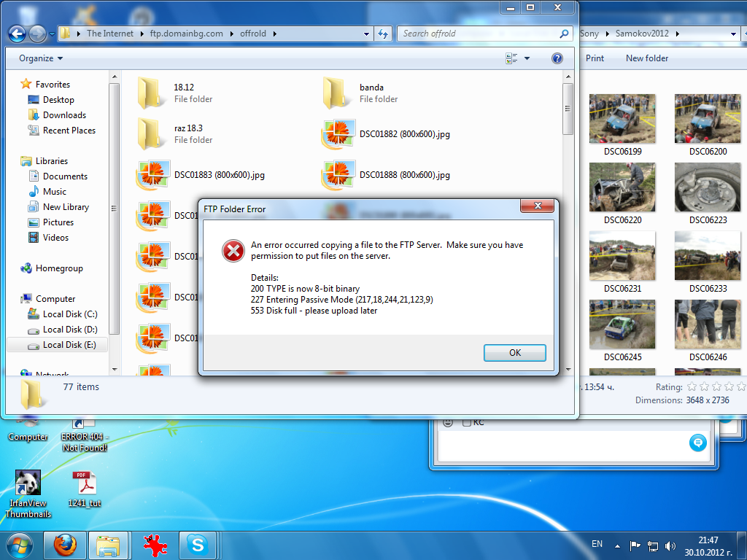The width and height of the screenshot is (747, 560).
Task: Select the DSC06223 thumbnail
Action: coord(708,193)
